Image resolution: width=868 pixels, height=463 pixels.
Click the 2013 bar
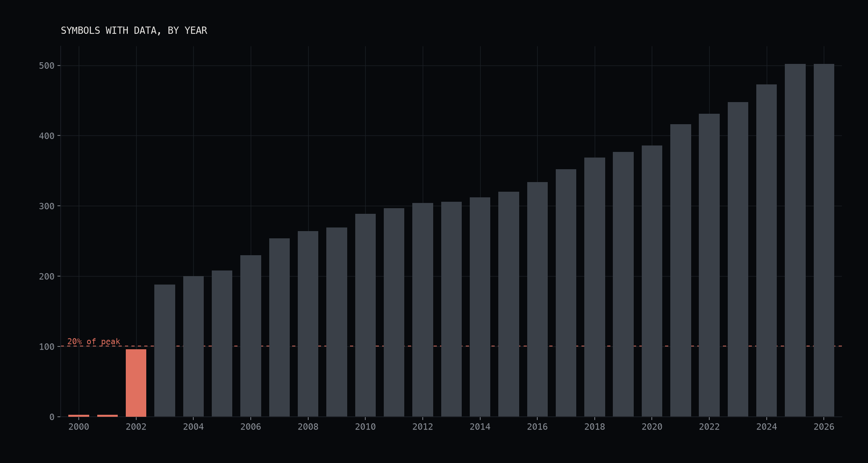(451, 309)
